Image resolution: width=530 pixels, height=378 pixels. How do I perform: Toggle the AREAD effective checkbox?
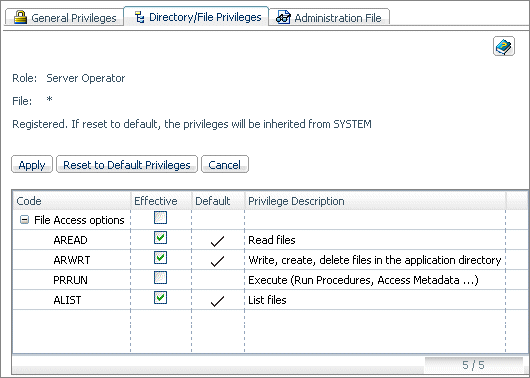point(160,238)
